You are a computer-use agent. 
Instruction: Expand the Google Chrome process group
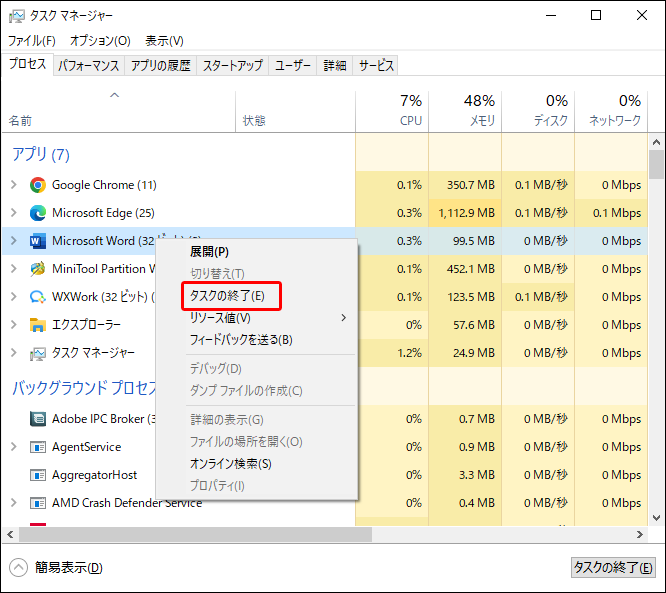point(14,185)
